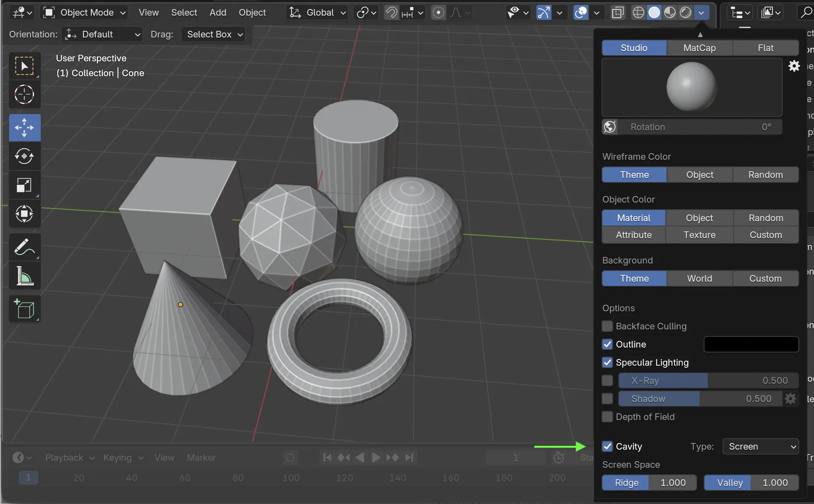
Task: Select the Transform tool
Action: click(x=24, y=214)
